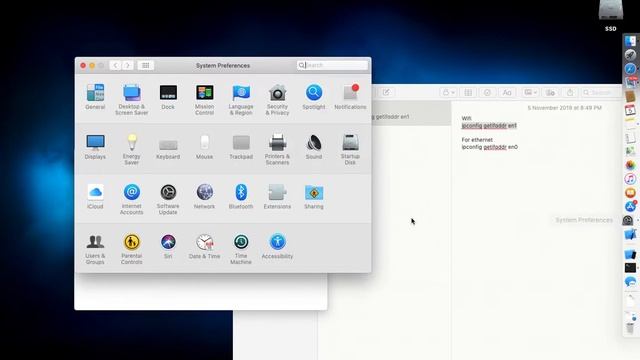Open the SSD drive on desktop
The width and height of the screenshot is (640, 360).
pyautogui.click(x=611, y=16)
